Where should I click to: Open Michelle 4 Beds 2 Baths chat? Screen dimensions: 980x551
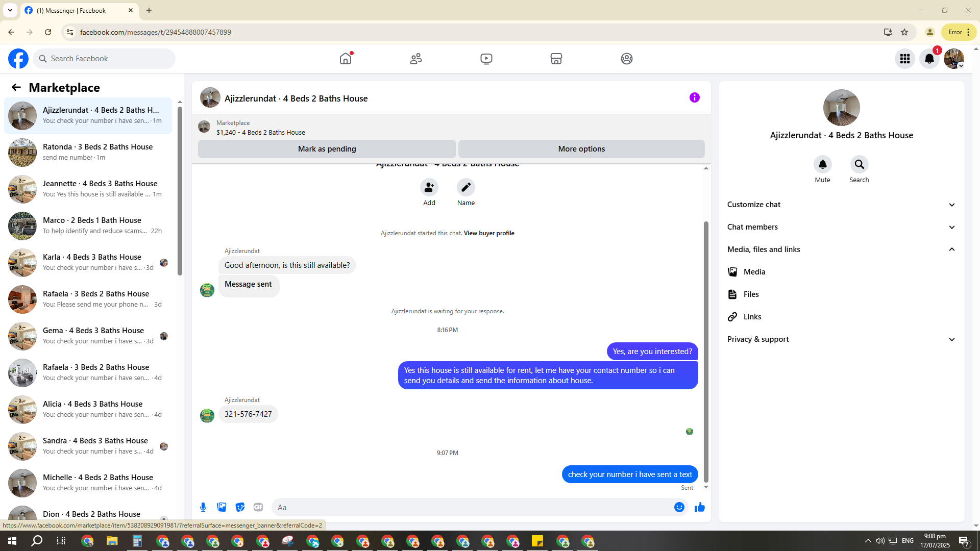click(x=88, y=483)
